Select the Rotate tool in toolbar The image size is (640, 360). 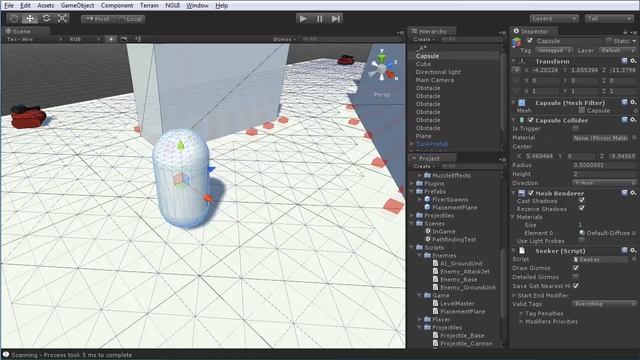[46, 18]
